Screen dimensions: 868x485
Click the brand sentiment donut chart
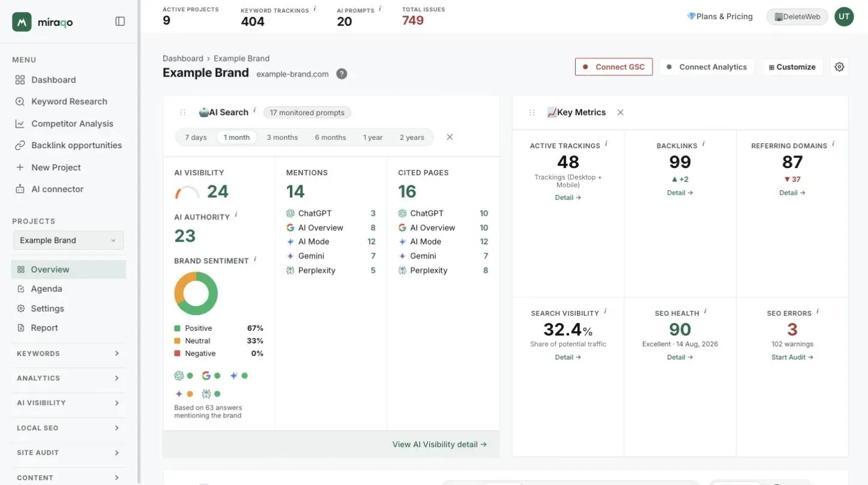196,293
